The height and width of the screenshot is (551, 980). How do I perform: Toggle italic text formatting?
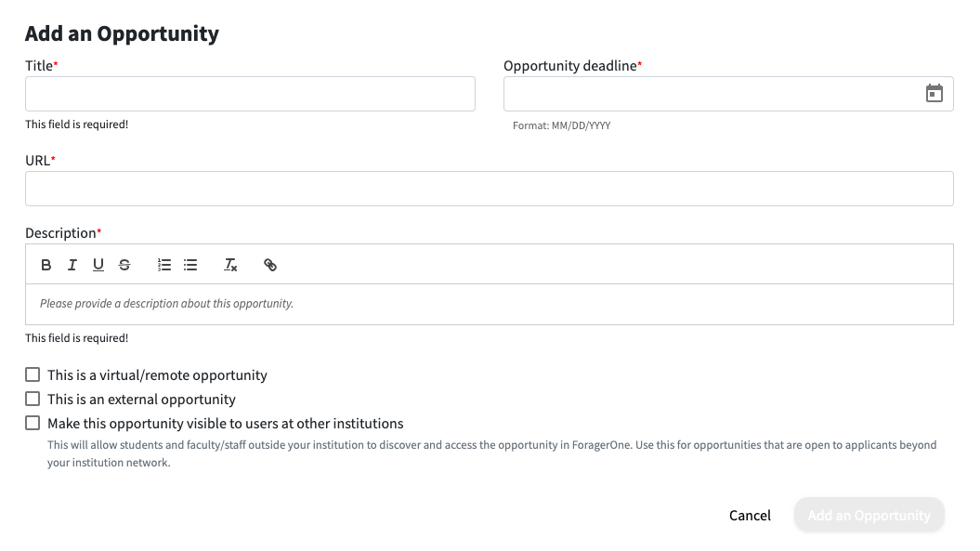72,265
